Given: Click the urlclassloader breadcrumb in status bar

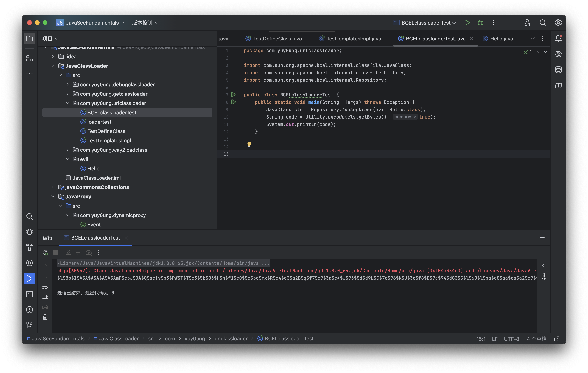Looking at the screenshot, I should (x=231, y=339).
